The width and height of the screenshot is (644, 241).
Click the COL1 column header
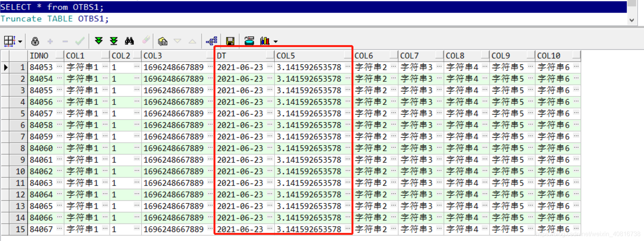(87, 56)
